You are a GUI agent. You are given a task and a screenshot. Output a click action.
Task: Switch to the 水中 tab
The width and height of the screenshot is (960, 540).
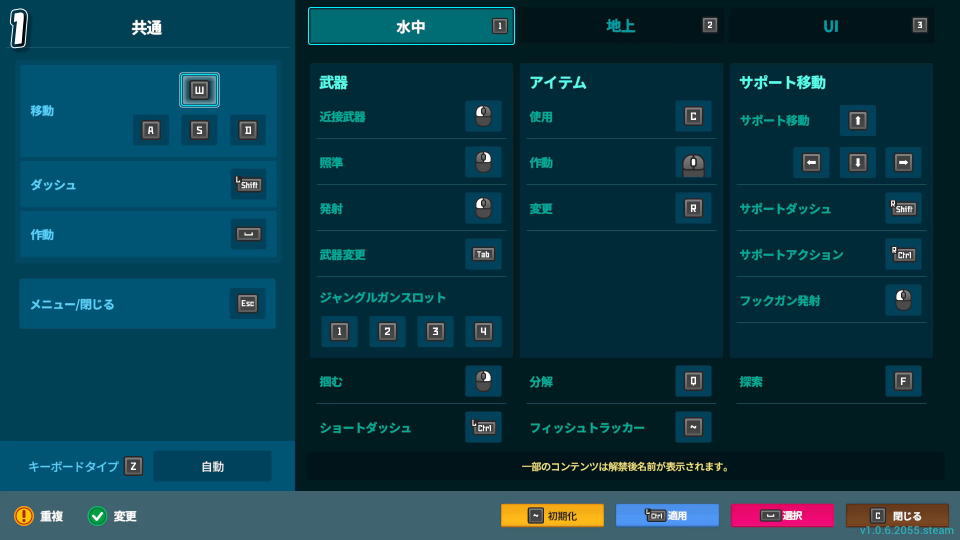411,26
